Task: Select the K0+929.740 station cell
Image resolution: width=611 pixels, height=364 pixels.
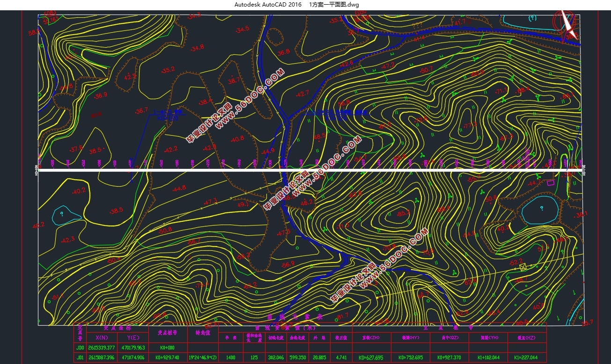Action: (167, 358)
